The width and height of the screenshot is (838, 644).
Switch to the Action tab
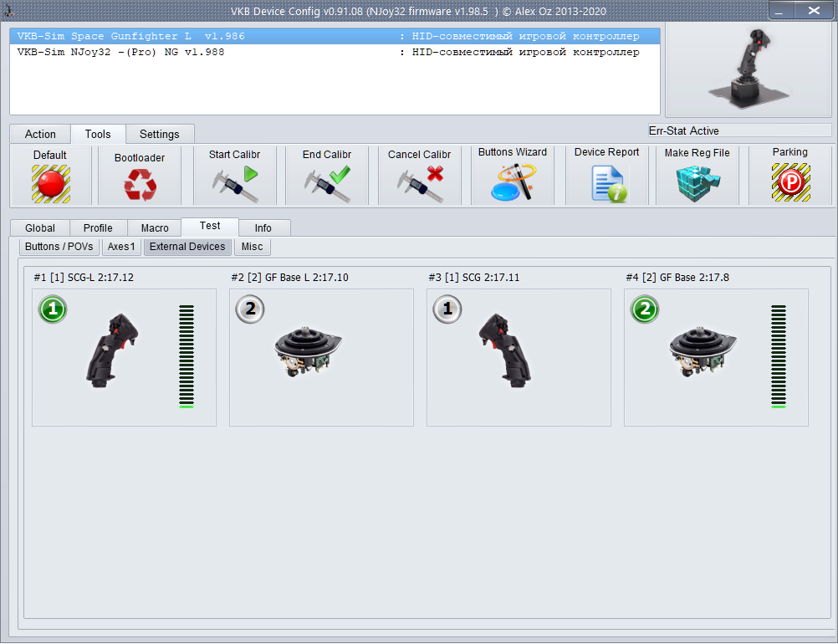40,134
